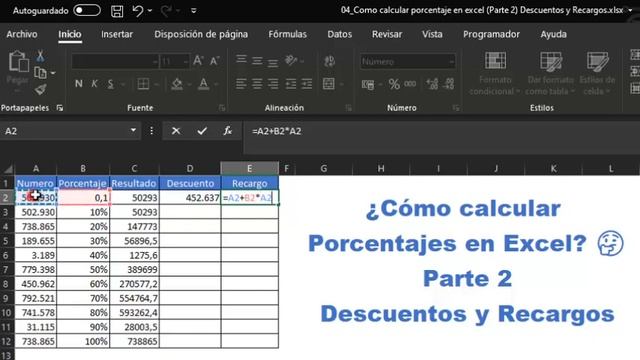Open the Fórmulas tab
Viewport: 640px width, 360px height.
[287, 34]
